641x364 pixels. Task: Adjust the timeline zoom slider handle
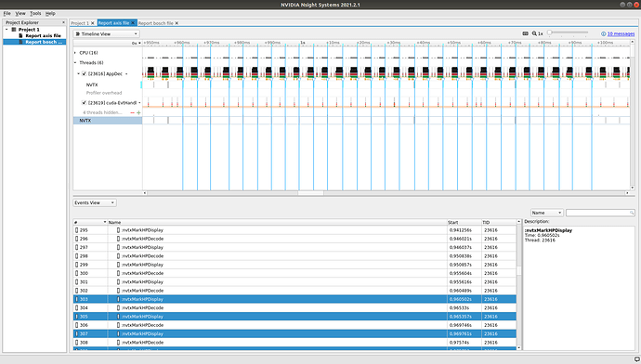pos(549,32)
